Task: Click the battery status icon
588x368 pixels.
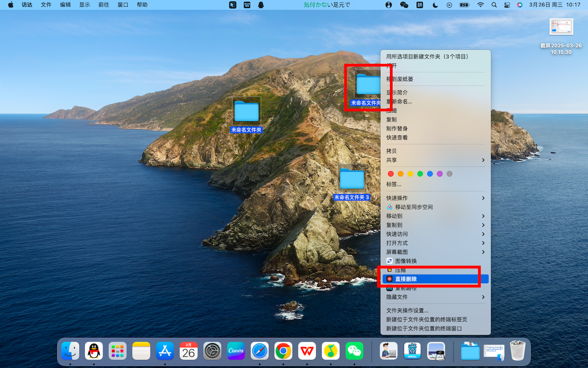Action: click(465, 5)
